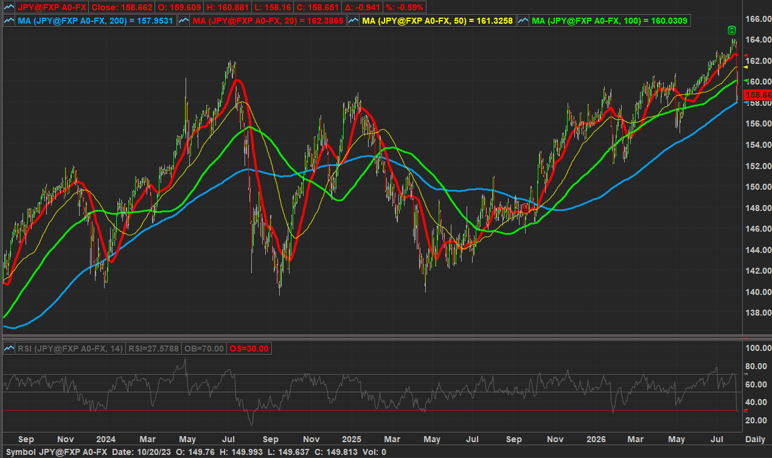
Task: Click the 166.00 price axis label
Action: 758,19
